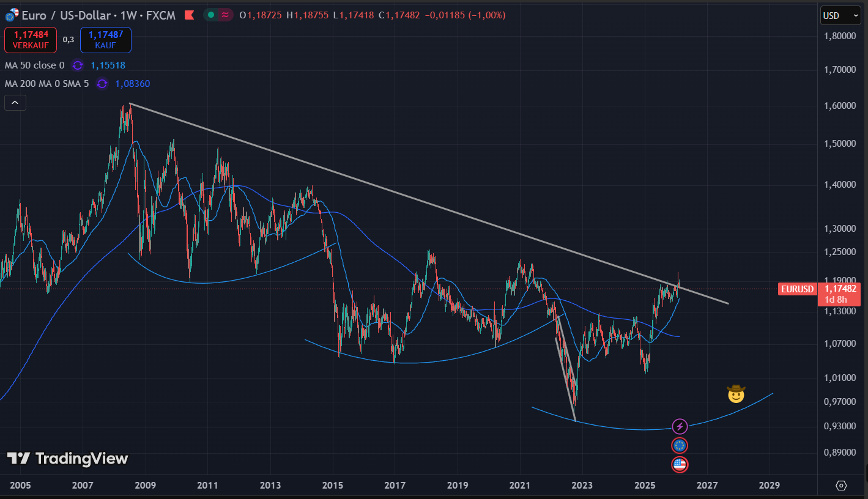
Task: Click the red flag icon beside FXCM
Action: point(189,15)
